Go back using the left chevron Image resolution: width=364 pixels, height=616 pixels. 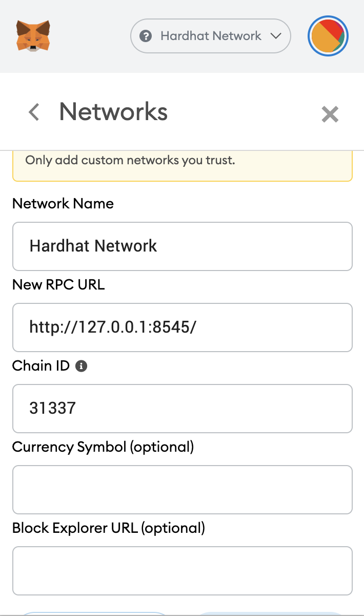pyautogui.click(x=34, y=112)
